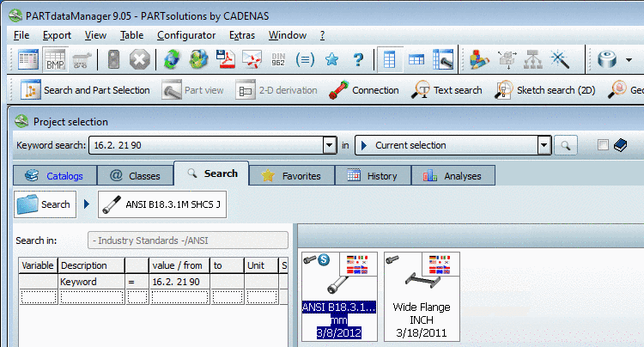Click the value / from column header

(179, 265)
